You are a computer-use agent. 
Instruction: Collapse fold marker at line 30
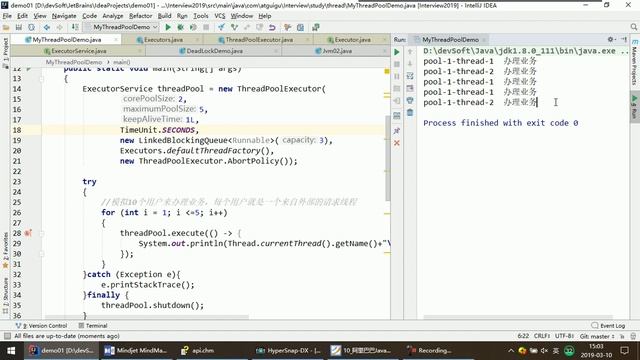click(42, 254)
